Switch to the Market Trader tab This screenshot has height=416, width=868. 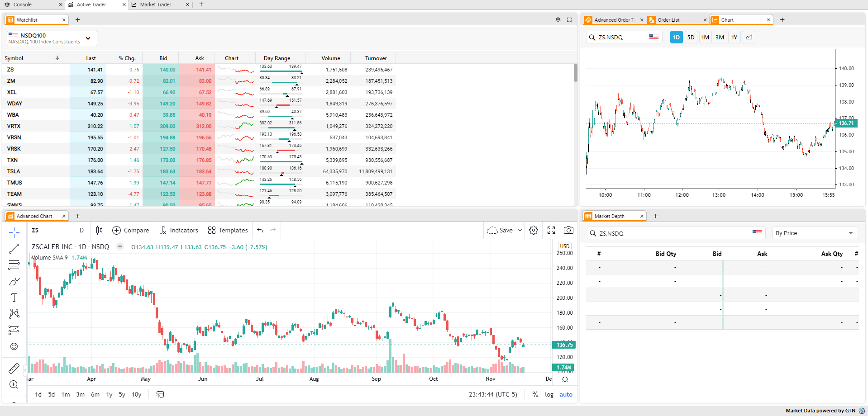click(156, 5)
